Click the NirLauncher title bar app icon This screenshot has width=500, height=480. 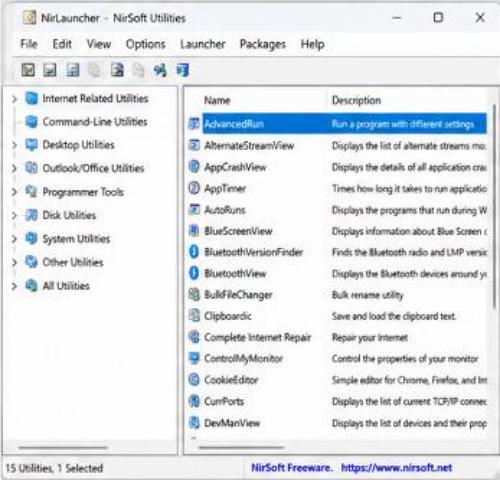(x=29, y=17)
